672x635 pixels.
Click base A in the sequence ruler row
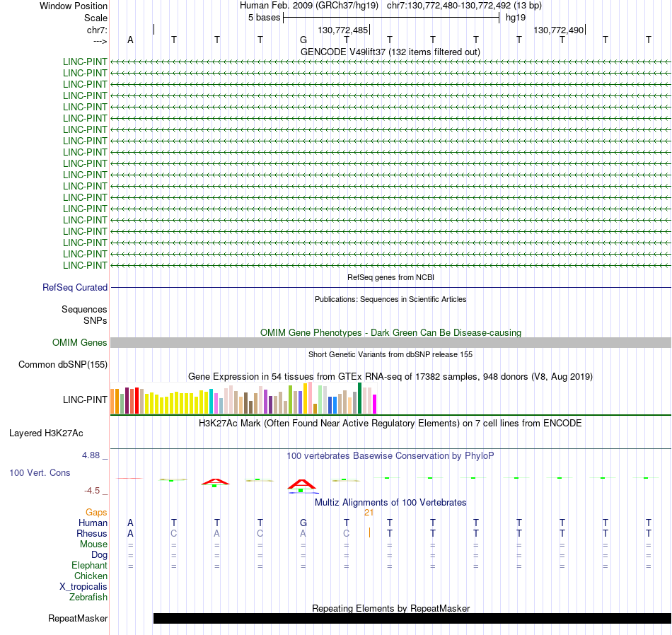click(x=130, y=40)
